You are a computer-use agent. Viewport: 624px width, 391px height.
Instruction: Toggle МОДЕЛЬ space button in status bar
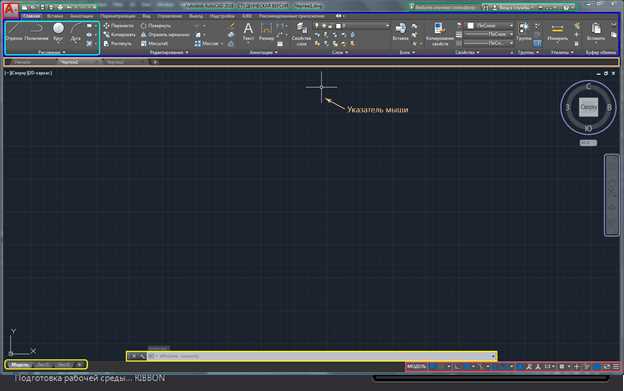click(416, 366)
